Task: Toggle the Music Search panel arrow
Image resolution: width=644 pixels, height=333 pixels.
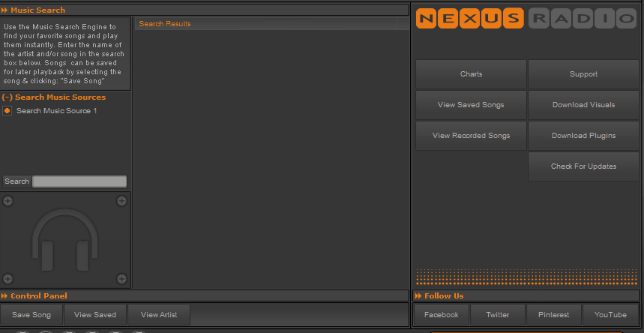Action: 4,10
